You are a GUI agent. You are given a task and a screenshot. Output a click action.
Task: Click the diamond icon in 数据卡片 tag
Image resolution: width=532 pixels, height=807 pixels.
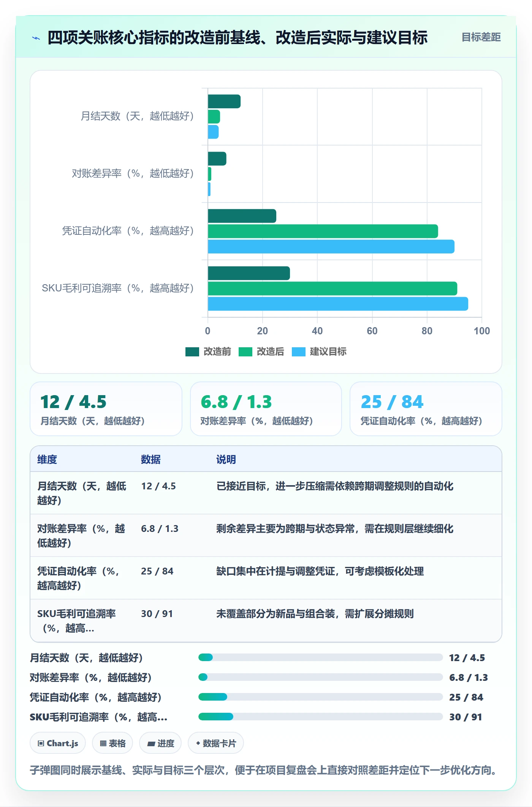[x=198, y=743]
